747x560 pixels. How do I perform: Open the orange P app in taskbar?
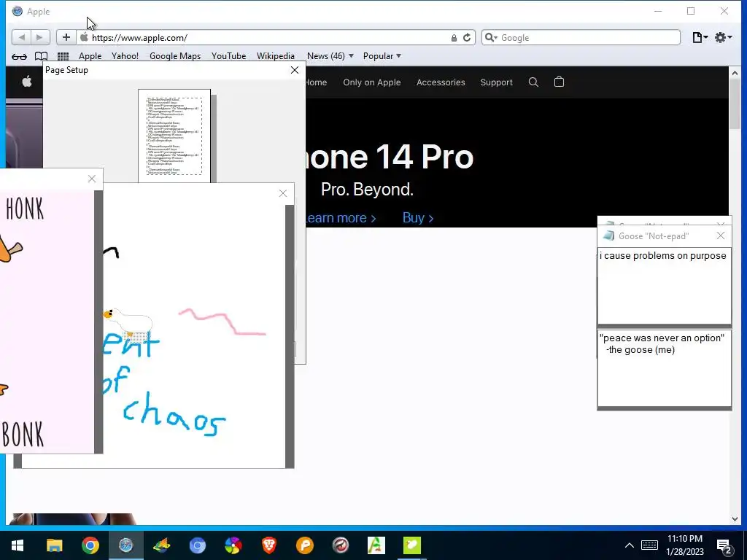305,545
